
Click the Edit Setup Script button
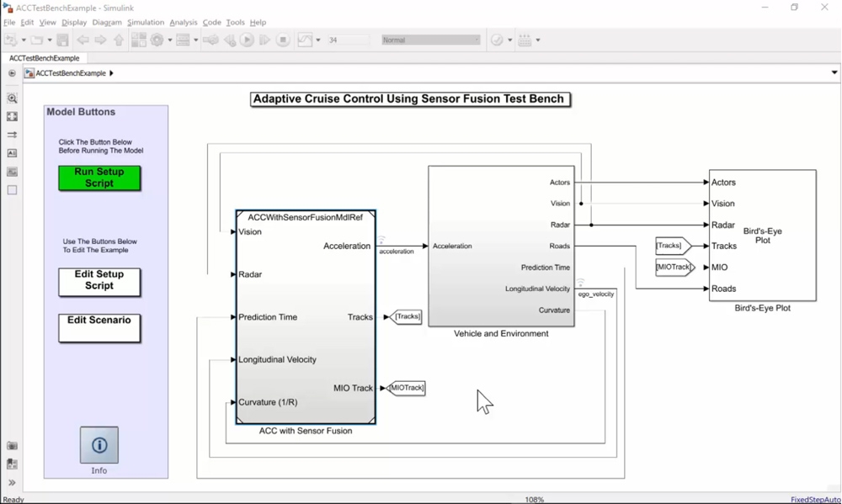(x=99, y=283)
